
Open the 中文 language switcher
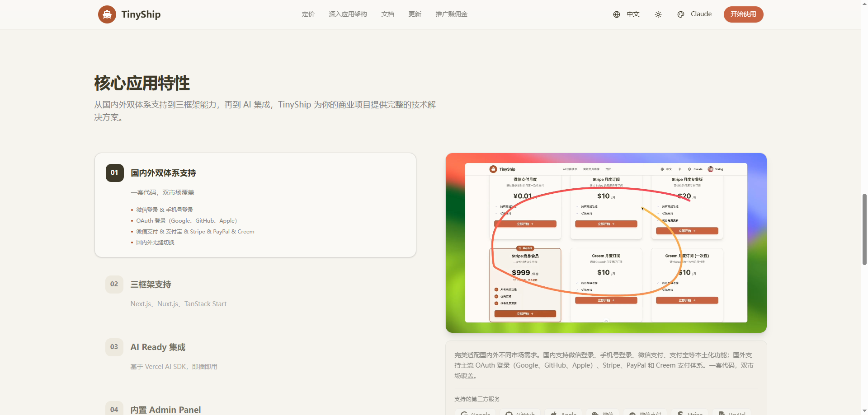point(626,14)
